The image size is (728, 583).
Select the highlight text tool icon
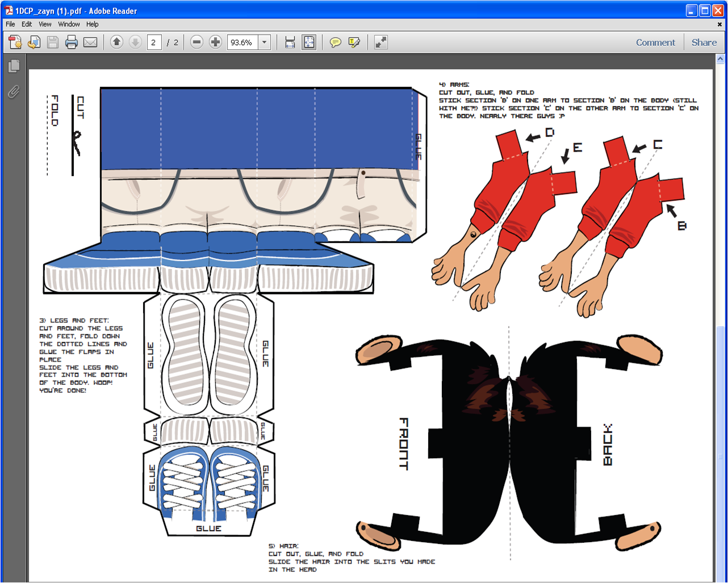[354, 42]
